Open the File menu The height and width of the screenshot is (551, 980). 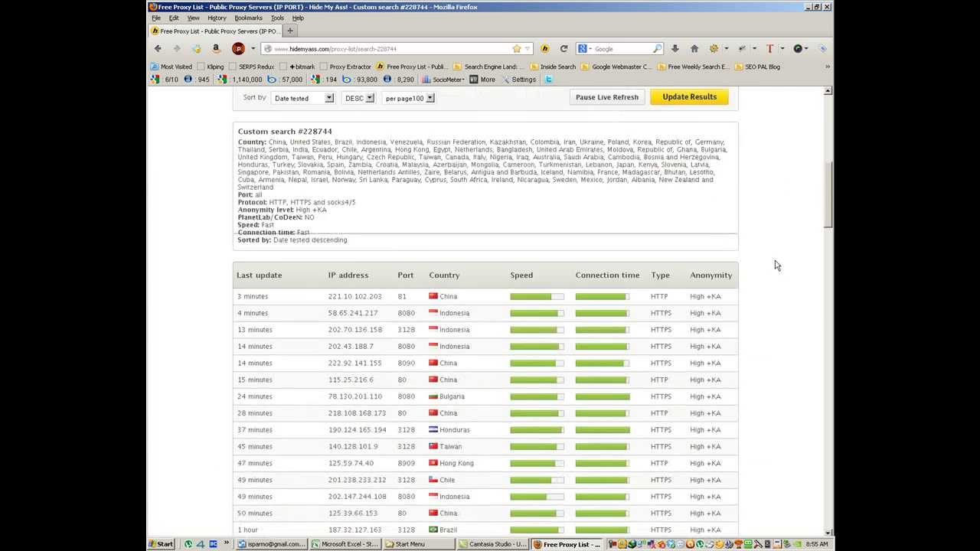(156, 18)
